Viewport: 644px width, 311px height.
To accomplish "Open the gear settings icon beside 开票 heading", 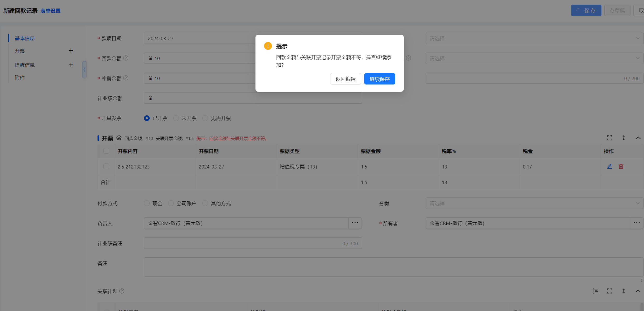I will [119, 138].
